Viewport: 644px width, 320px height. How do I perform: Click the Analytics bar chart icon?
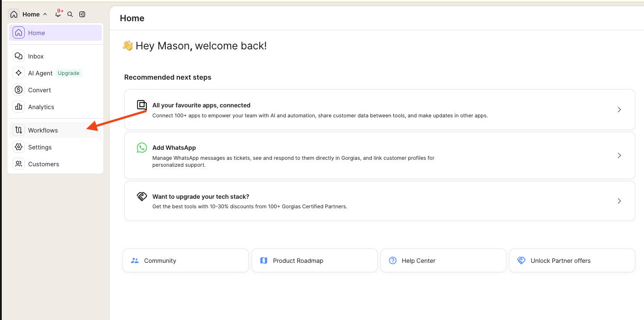[19, 107]
